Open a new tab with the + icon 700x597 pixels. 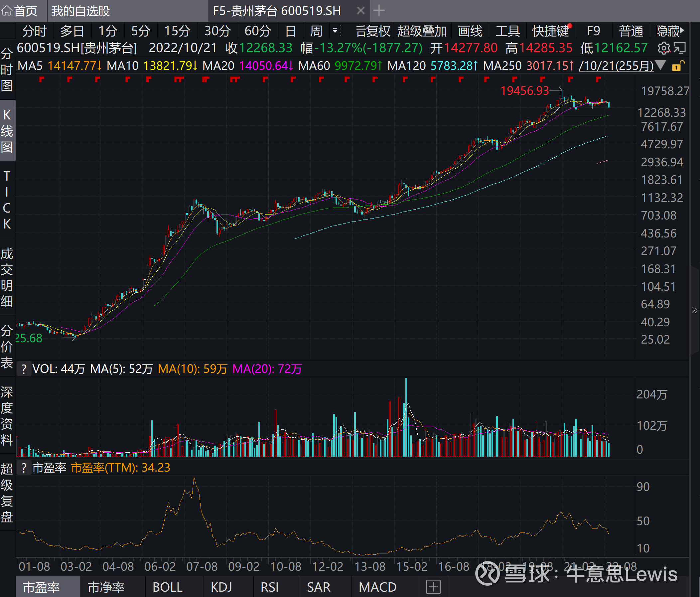(379, 10)
